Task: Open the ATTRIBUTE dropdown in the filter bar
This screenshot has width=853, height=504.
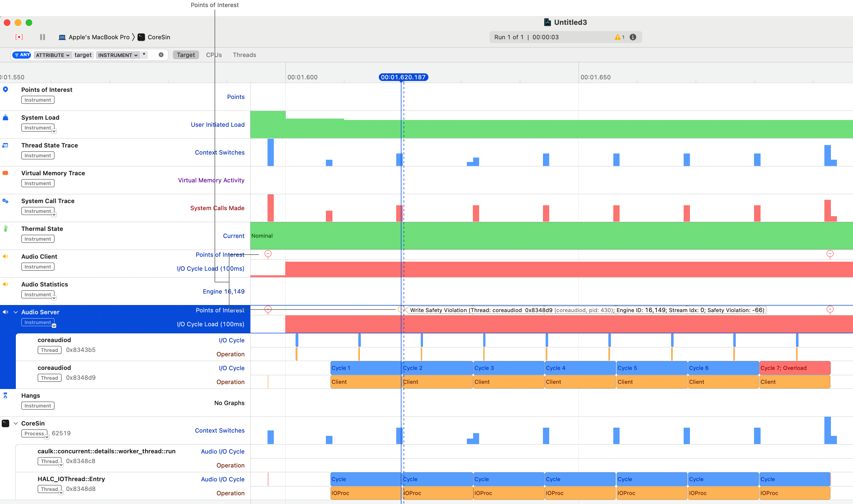Action: coord(52,55)
